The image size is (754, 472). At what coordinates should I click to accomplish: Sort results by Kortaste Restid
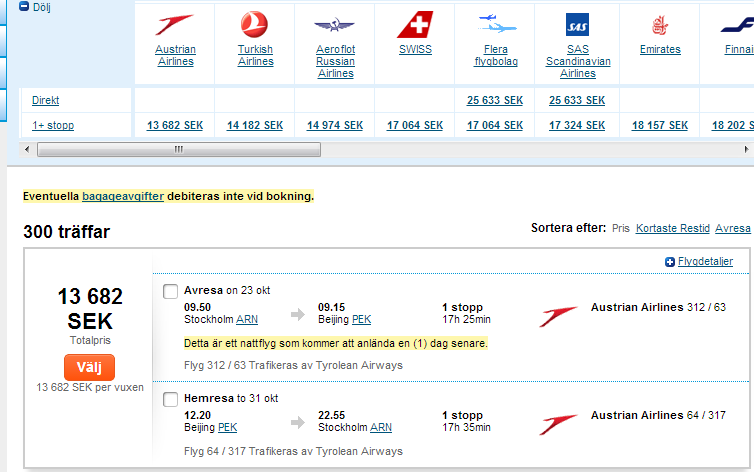(x=673, y=228)
